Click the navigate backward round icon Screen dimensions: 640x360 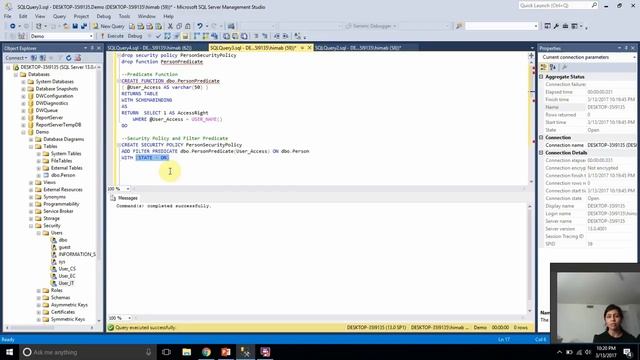[x=13, y=26]
